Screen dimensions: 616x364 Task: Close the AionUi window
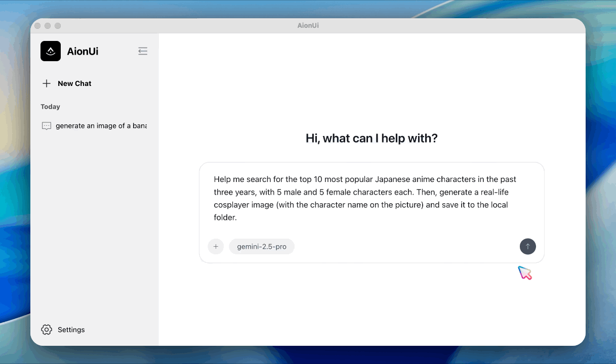tap(37, 26)
